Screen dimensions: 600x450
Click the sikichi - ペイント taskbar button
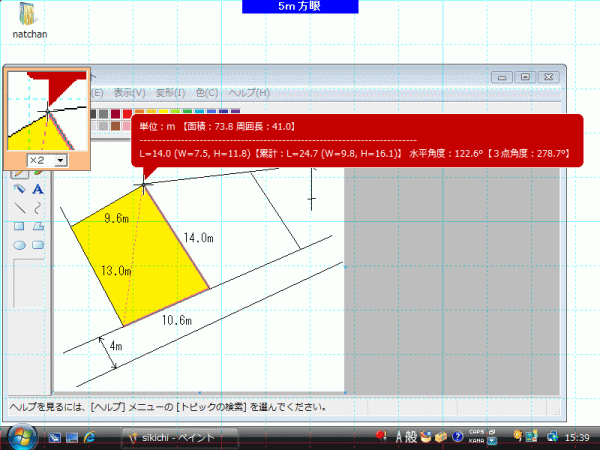178,437
